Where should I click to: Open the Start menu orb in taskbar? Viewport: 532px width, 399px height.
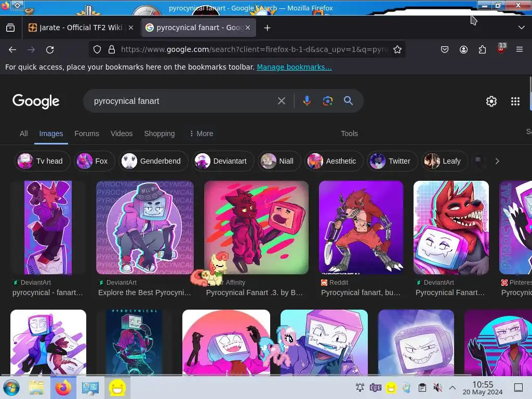click(11, 388)
